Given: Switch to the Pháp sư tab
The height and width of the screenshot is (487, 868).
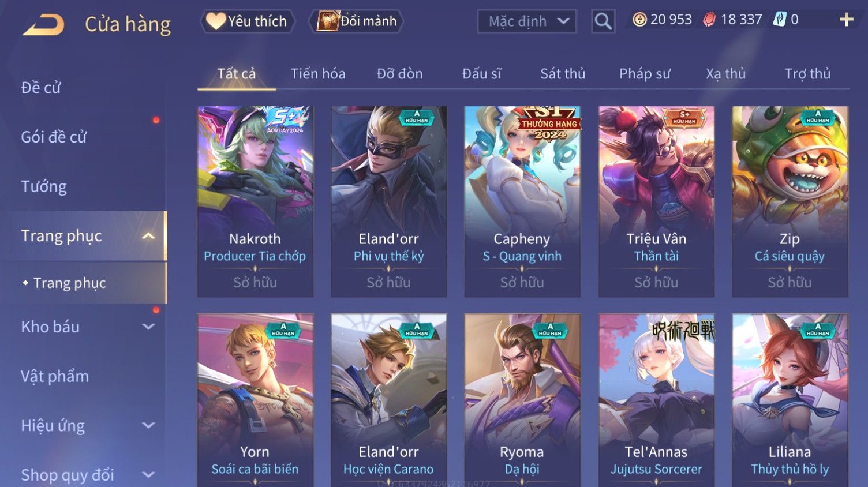Looking at the screenshot, I should [645, 74].
